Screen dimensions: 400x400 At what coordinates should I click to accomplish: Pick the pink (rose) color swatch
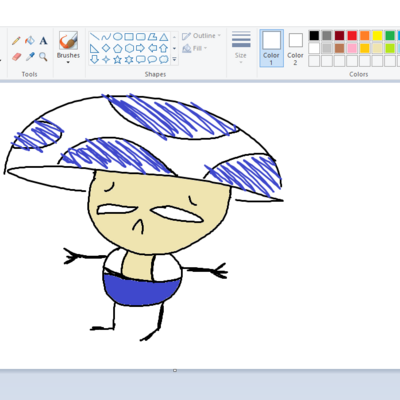point(352,48)
